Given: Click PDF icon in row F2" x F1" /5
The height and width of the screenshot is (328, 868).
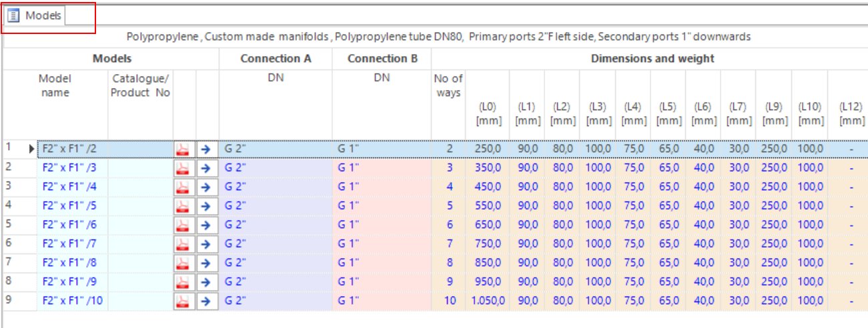Looking at the screenshot, I should click(184, 206).
